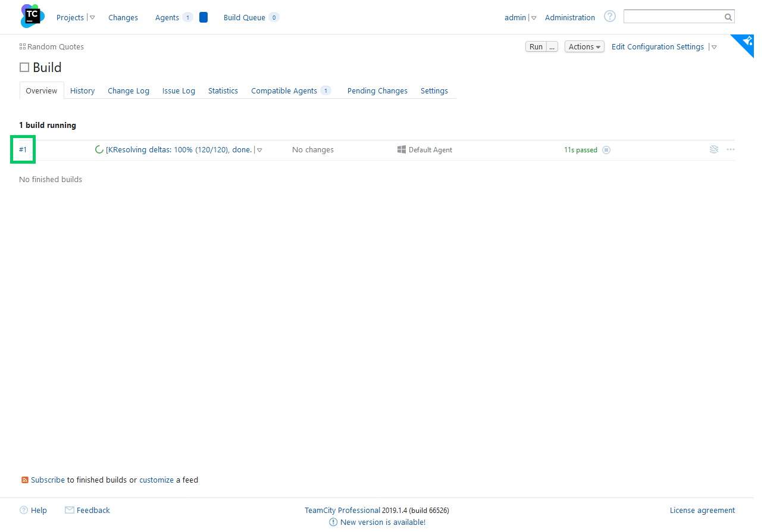Click the footer Help circle icon
Image resolution: width=764 pixels, height=532 pixels.
[x=24, y=510]
